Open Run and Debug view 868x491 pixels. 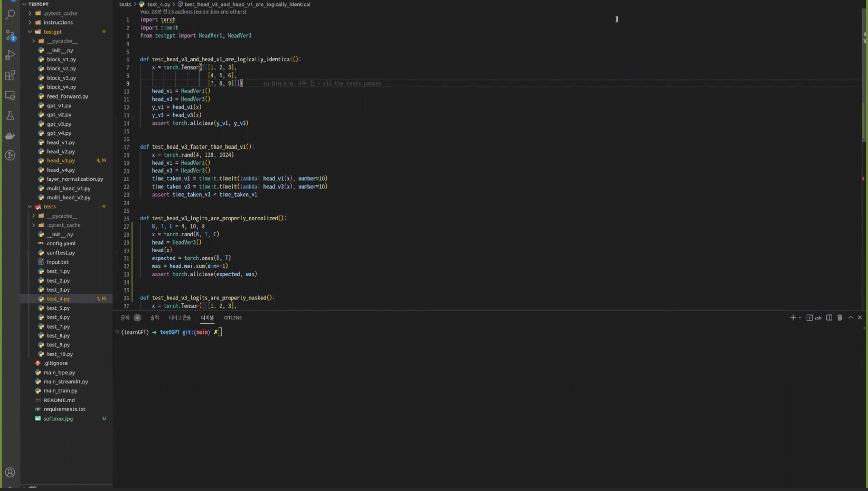pos(10,55)
